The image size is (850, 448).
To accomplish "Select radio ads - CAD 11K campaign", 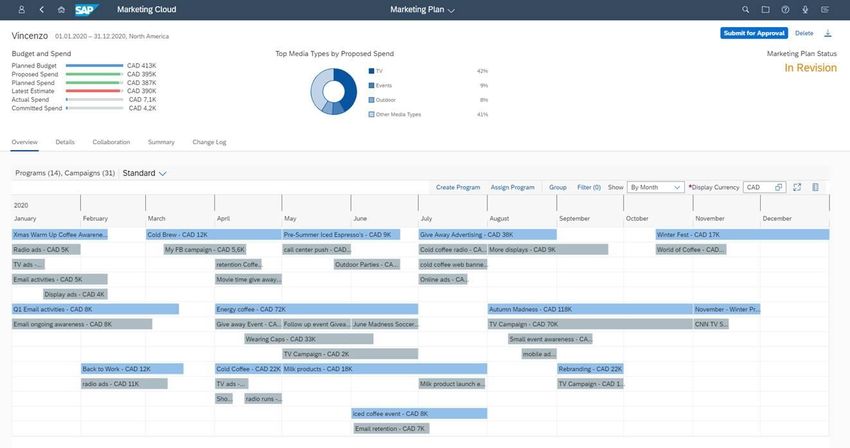I will (124, 383).
